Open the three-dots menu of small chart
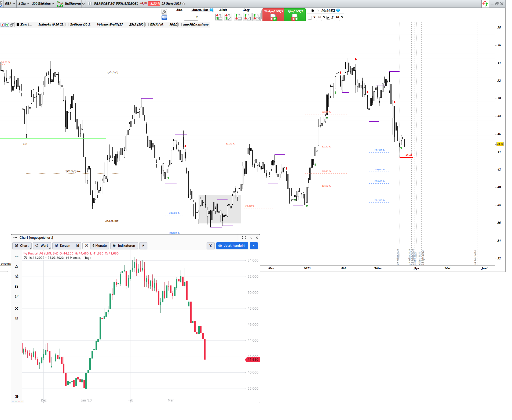512x420 pixels. click(15, 238)
